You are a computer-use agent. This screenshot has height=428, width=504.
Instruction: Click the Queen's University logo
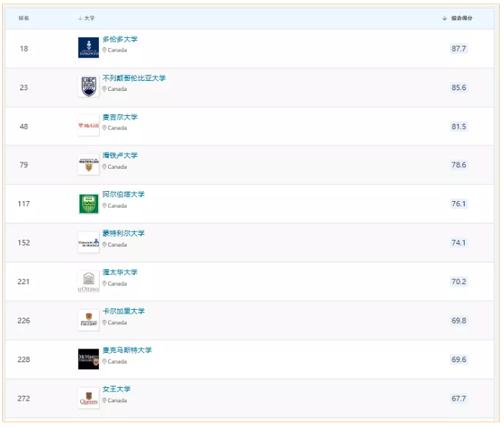88,399
